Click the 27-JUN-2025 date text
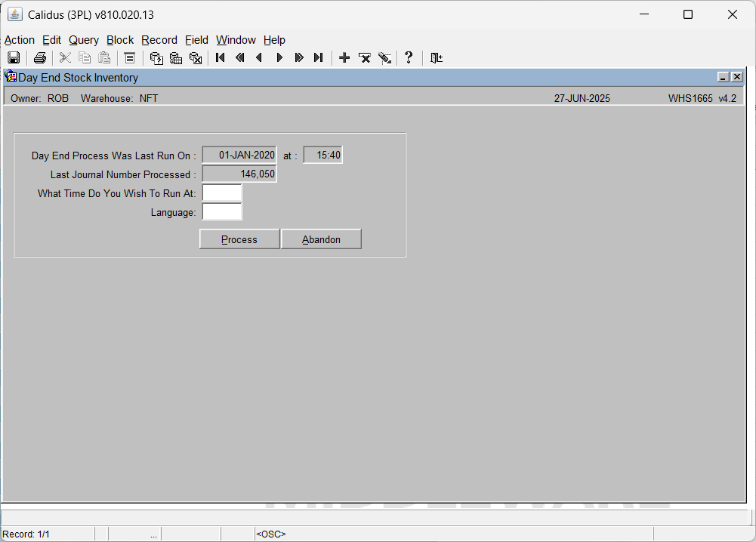Image resolution: width=756 pixels, height=542 pixels. [x=582, y=98]
